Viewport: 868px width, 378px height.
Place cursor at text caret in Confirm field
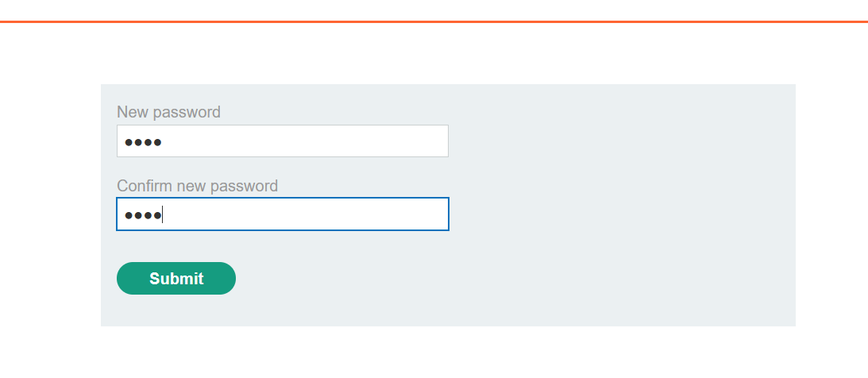pos(163,215)
